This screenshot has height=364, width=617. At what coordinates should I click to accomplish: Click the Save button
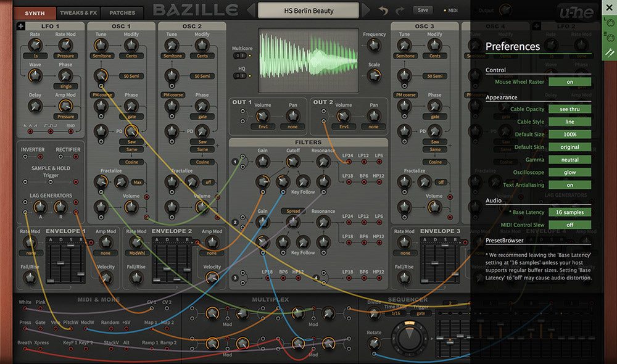pos(423,10)
